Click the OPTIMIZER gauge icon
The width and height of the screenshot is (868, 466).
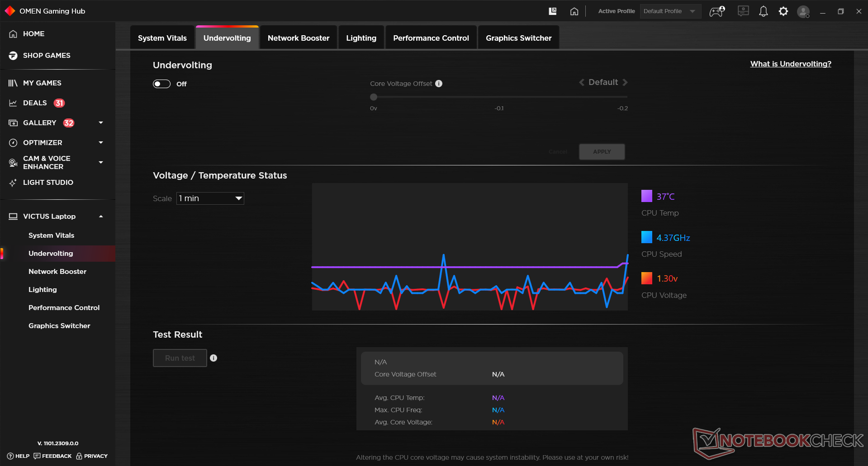point(13,143)
